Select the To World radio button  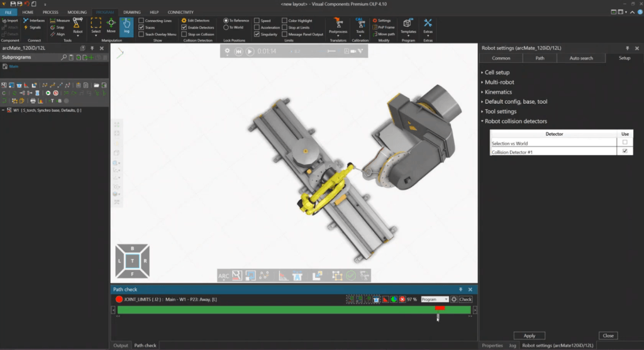click(226, 28)
